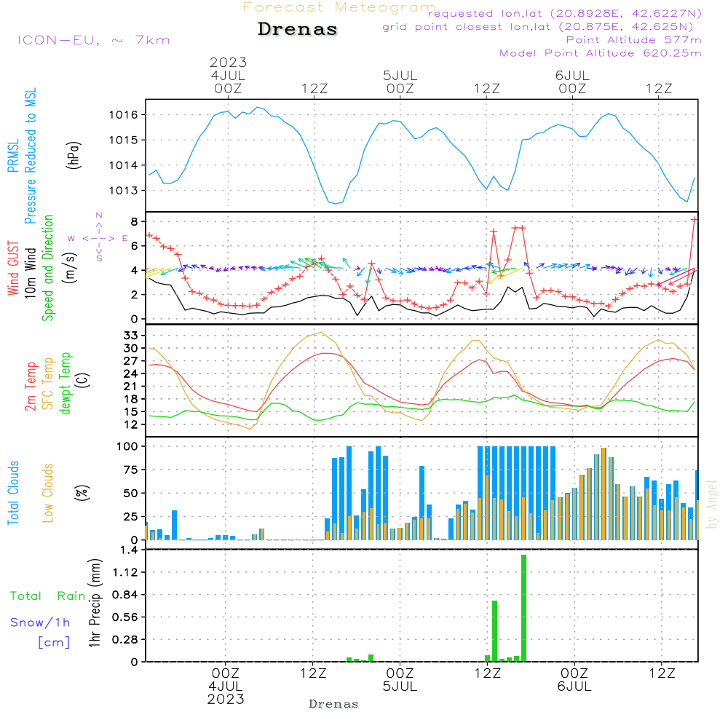Select the Wind GUST axis label
This screenshot has height=728, width=728.
tap(13, 269)
